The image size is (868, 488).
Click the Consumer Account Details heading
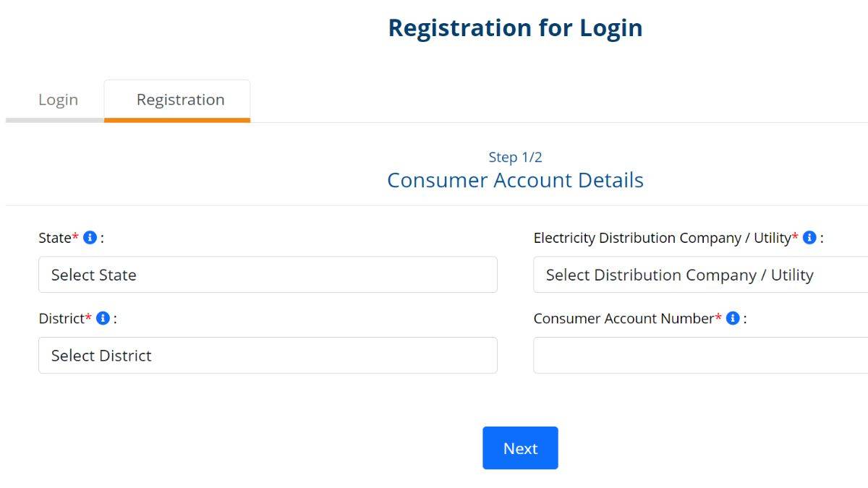tap(516, 180)
